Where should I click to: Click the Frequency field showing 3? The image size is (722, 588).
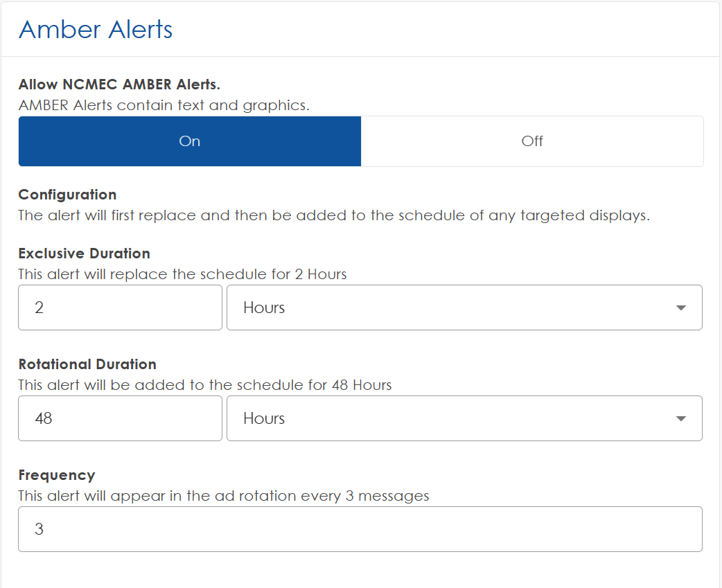(360, 529)
